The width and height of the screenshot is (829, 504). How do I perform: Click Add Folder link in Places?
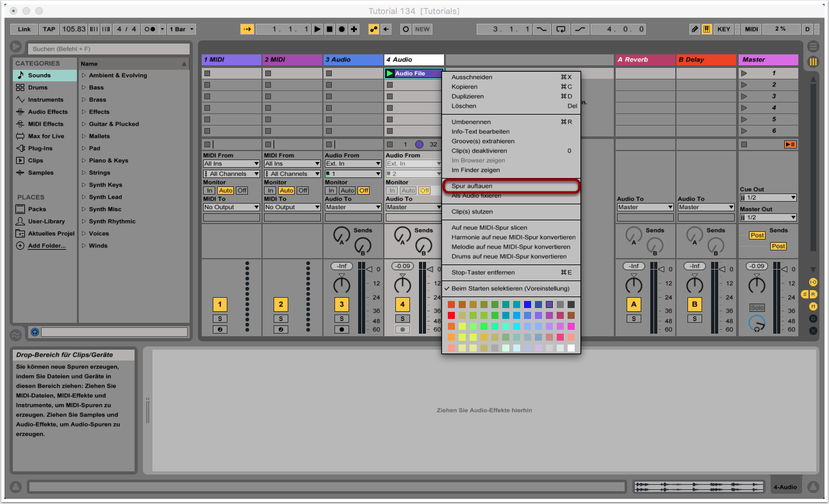(x=46, y=246)
